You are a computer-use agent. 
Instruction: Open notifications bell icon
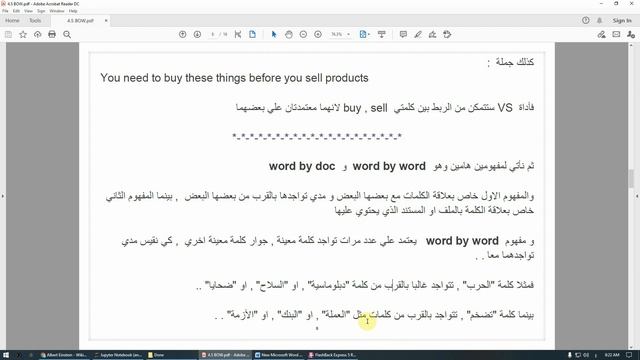(x=600, y=20)
